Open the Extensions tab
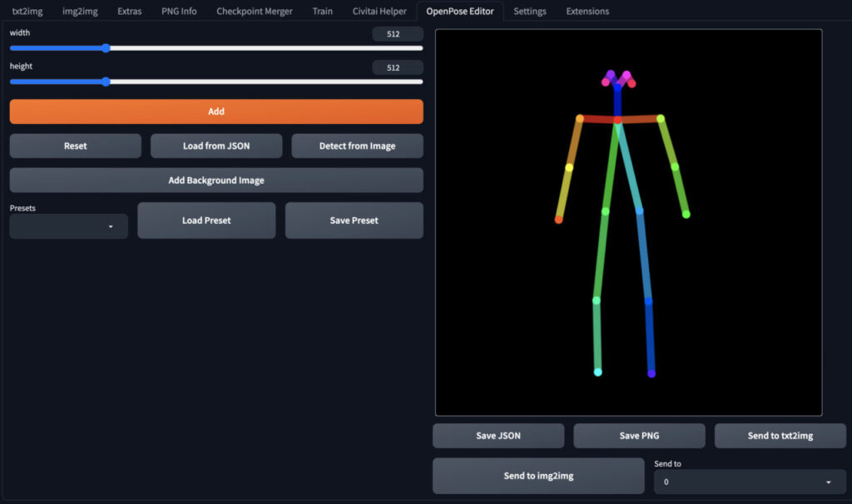Viewport: 852px width, 504px height. (587, 11)
